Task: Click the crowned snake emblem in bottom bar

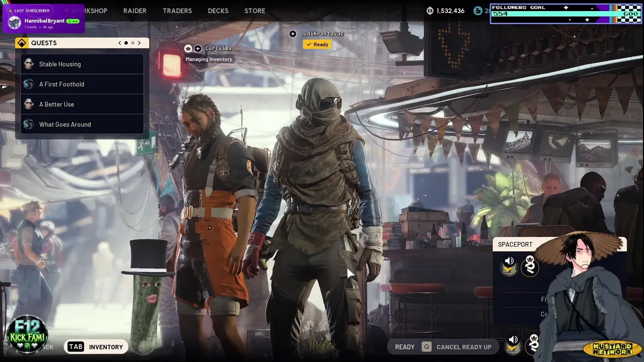Action: pos(533,344)
